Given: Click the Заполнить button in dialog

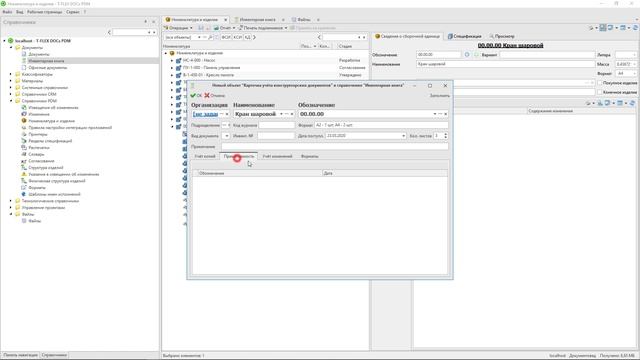Looking at the screenshot, I should click(440, 96).
